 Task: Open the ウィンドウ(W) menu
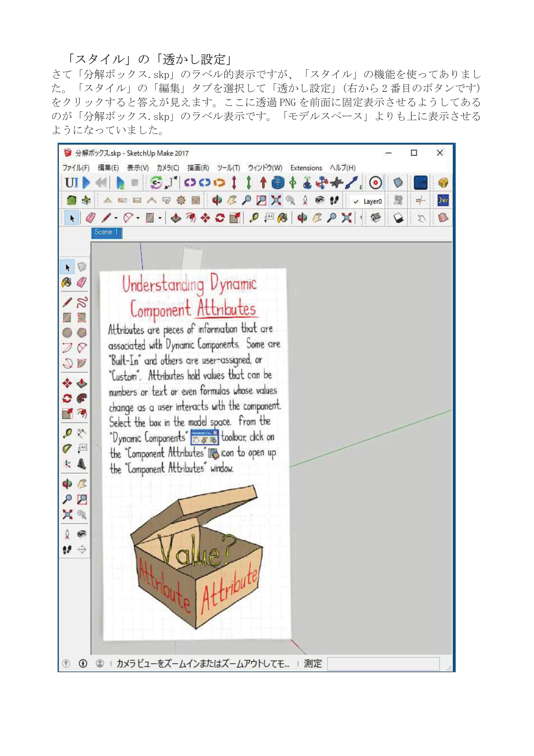(265, 168)
